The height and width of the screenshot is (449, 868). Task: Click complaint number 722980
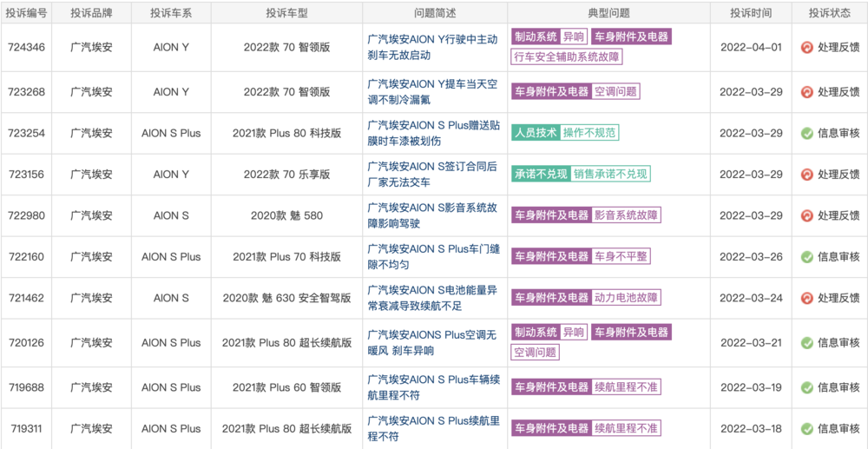26,215
